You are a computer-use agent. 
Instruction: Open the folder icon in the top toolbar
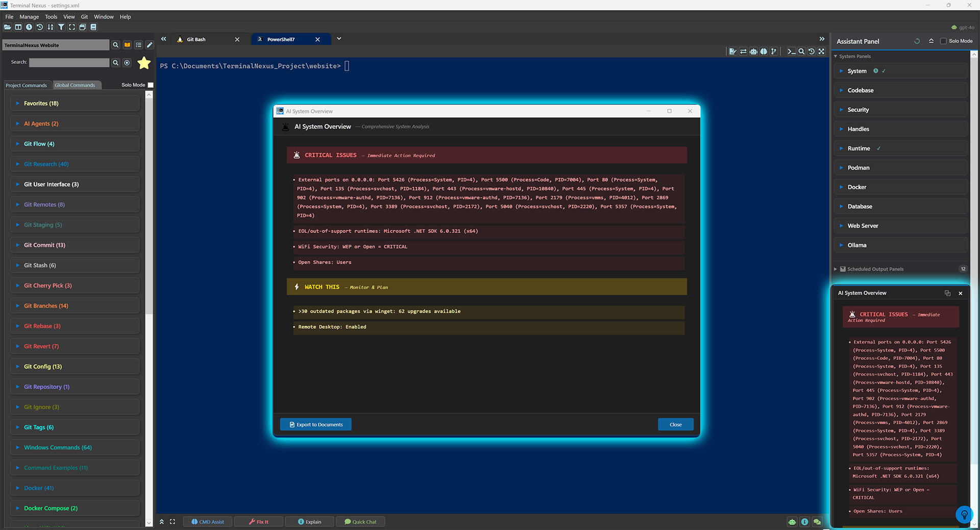[x=8, y=27]
